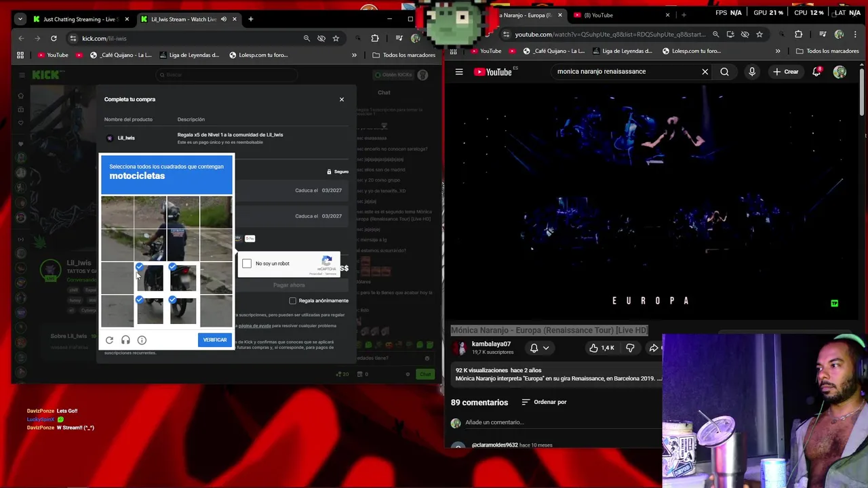Open 'Todos los marcadores' folder in Kick window
This screenshot has height=488, width=868.
[403, 55]
